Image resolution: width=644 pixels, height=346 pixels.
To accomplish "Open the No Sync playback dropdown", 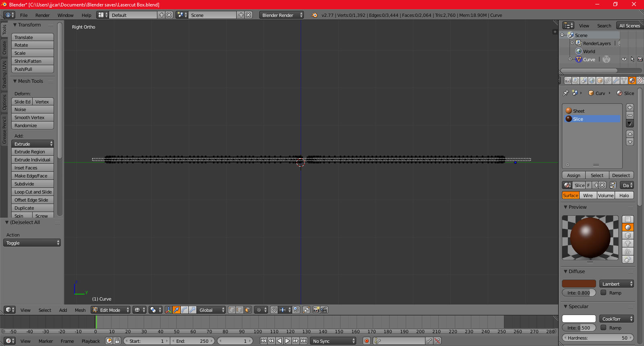I will 333,341.
